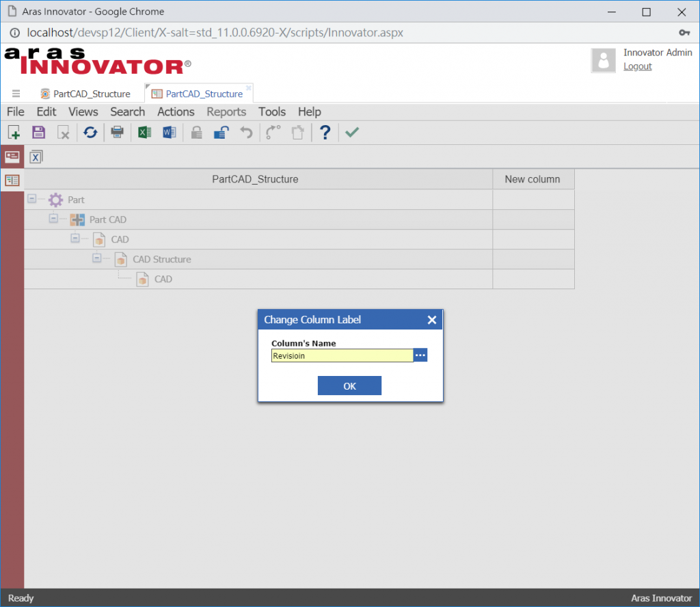Switch to the first PartCAD_Structure tab
Image resolution: width=700 pixels, height=607 pixels.
[85, 94]
